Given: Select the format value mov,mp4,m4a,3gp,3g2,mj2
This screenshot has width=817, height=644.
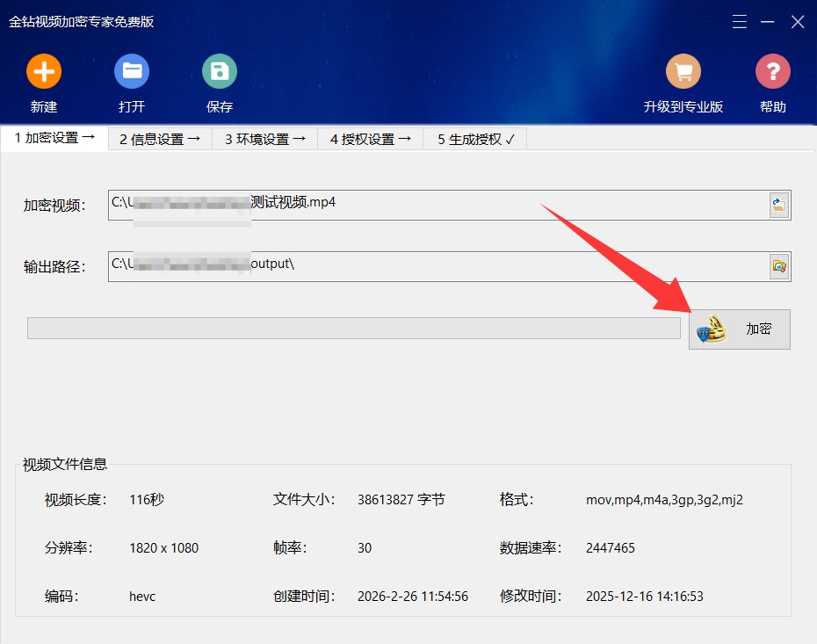Looking at the screenshot, I should tap(664, 500).
